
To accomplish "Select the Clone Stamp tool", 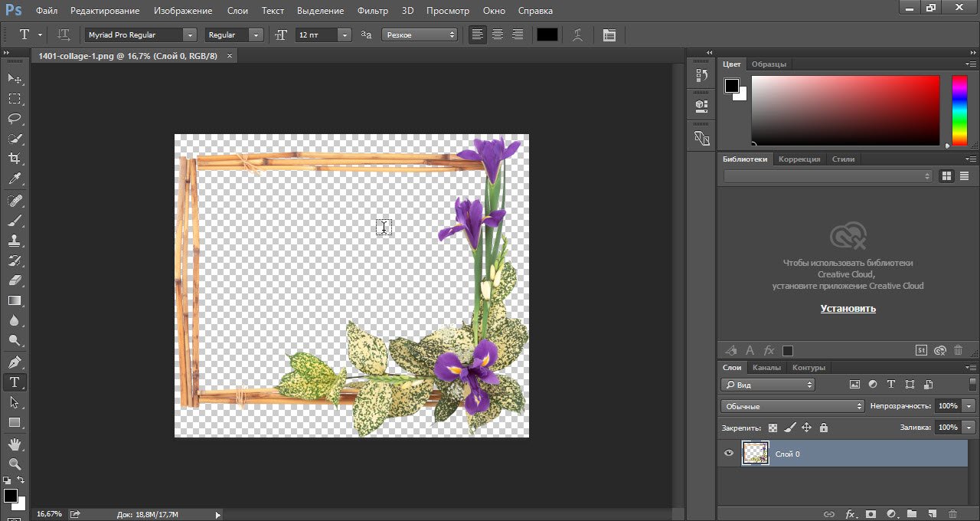I will tap(15, 241).
